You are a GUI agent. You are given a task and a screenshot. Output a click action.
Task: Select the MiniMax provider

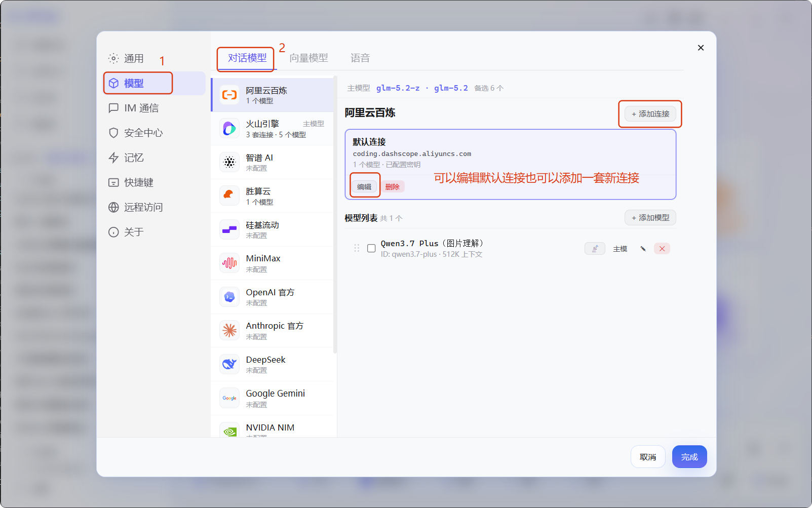pyautogui.click(x=272, y=263)
